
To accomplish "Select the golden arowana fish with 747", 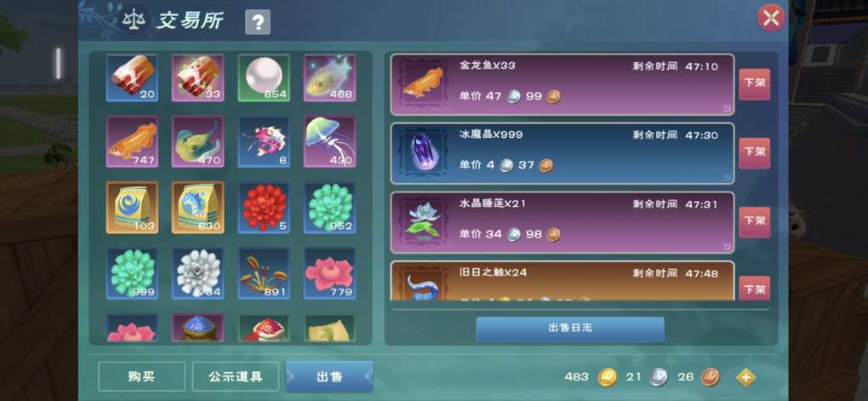I will [x=132, y=142].
